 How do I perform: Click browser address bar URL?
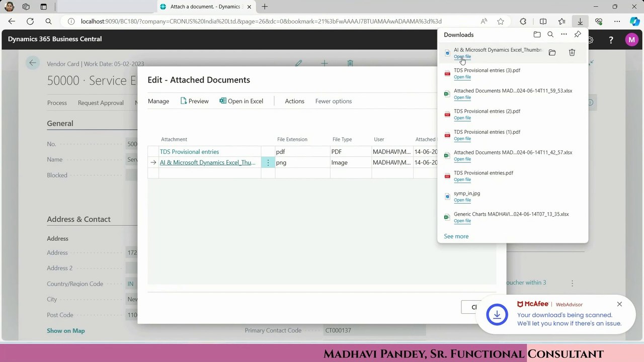tap(261, 21)
